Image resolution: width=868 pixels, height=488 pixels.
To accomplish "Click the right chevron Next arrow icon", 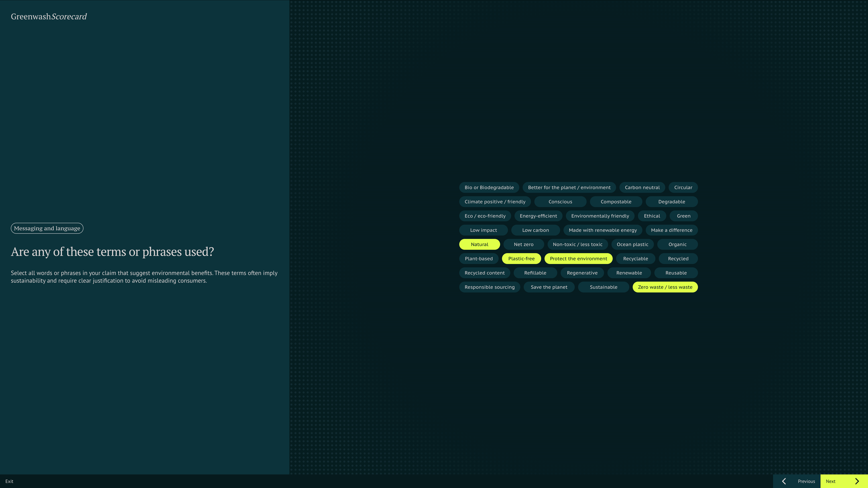I will [x=857, y=481].
